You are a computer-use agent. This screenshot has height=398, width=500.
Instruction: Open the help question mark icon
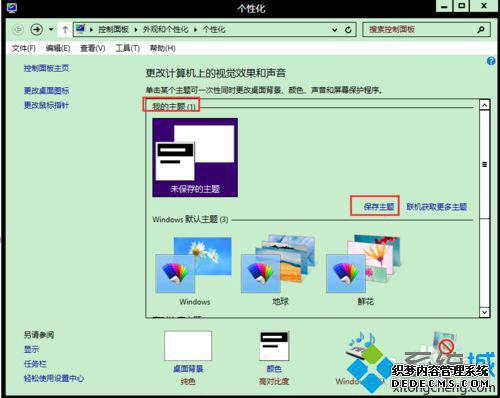pyautogui.click(x=491, y=61)
